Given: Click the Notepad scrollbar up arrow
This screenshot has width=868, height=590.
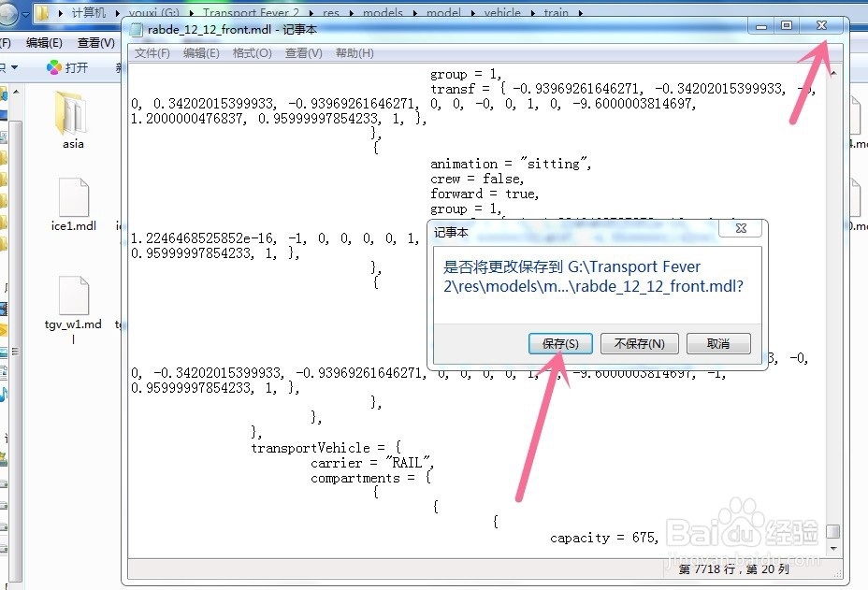Looking at the screenshot, I should [833, 73].
